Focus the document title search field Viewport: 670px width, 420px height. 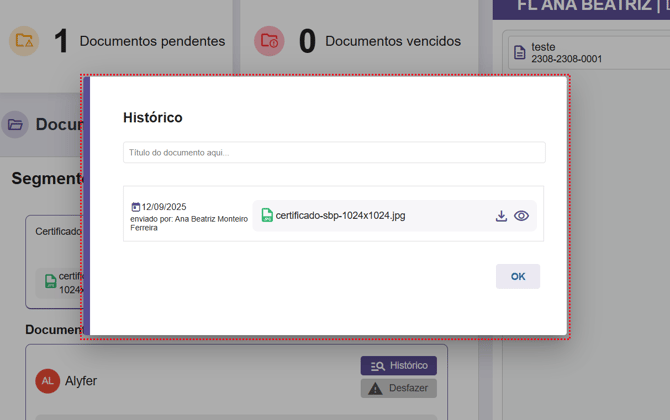[334, 153]
